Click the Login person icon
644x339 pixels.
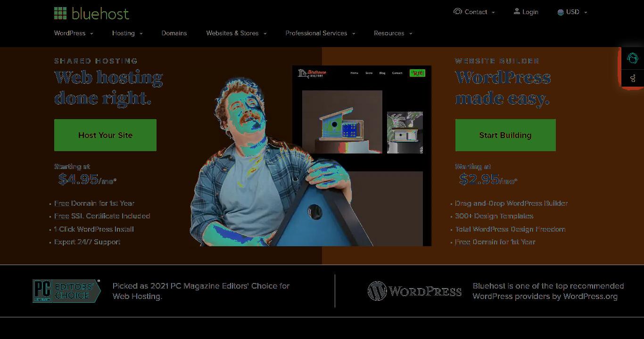pyautogui.click(x=517, y=11)
